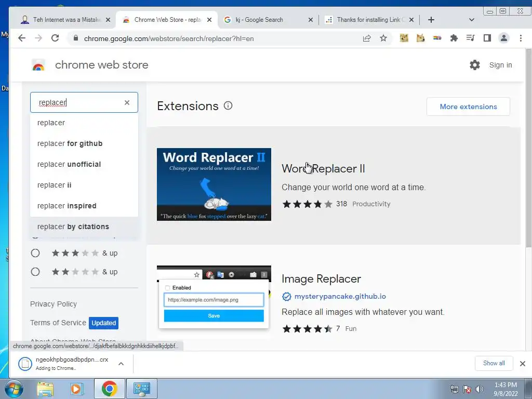Share this page via the share icon
This screenshot has width=532, height=399.
pos(366,38)
